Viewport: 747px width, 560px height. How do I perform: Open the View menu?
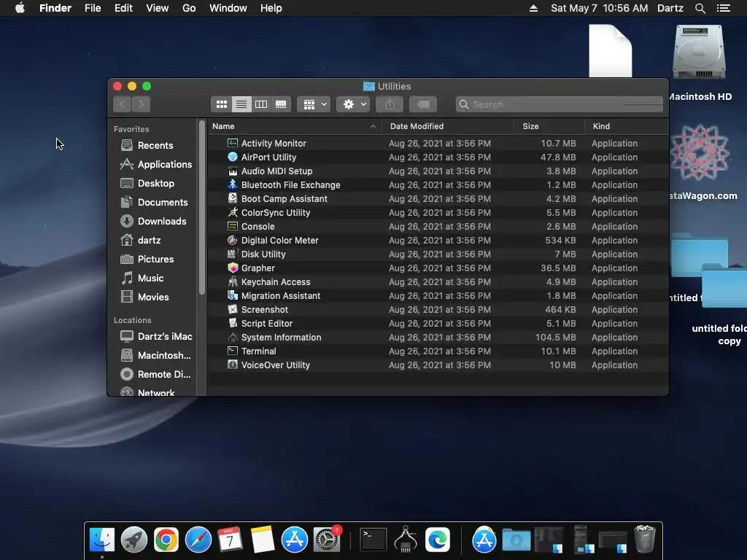tap(158, 8)
